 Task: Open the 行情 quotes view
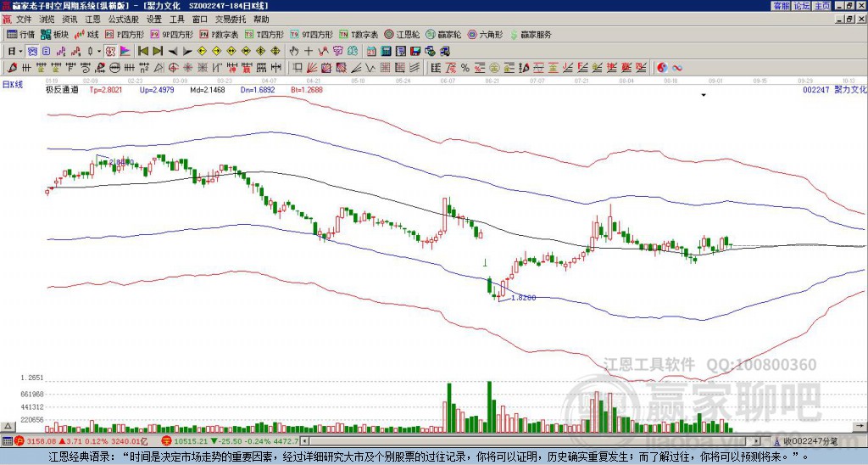[21, 34]
